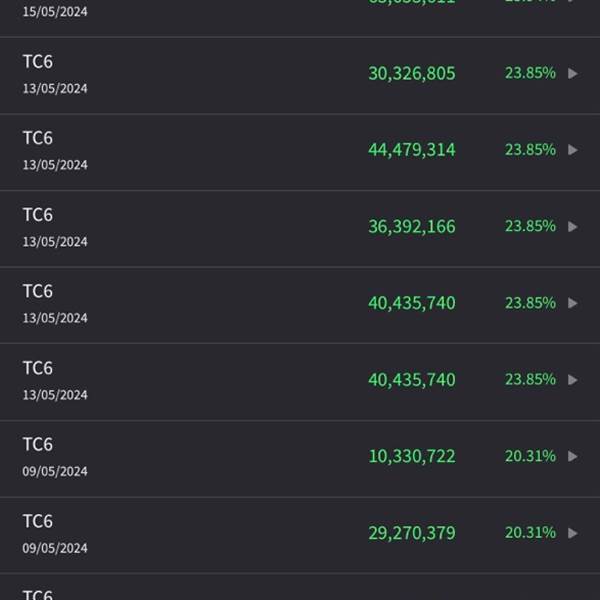The width and height of the screenshot is (600, 600).
Task: Click the 10,330,722 value
Action: [411, 457]
